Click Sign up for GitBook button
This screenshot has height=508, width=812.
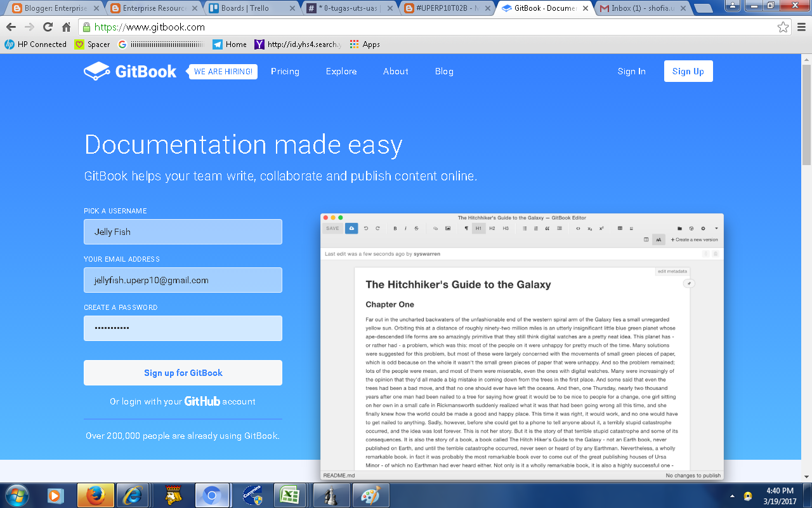coord(183,373)
